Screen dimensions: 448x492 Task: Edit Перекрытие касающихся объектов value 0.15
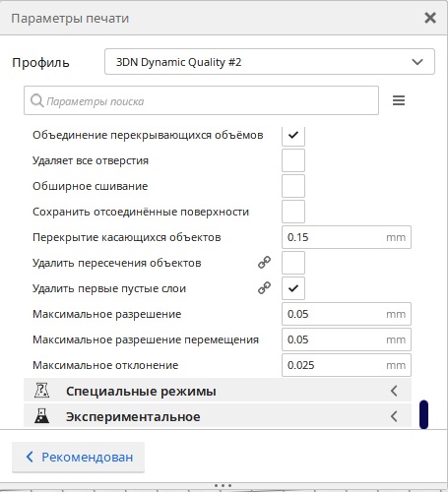pyautogui.click(x=347, y=237)
